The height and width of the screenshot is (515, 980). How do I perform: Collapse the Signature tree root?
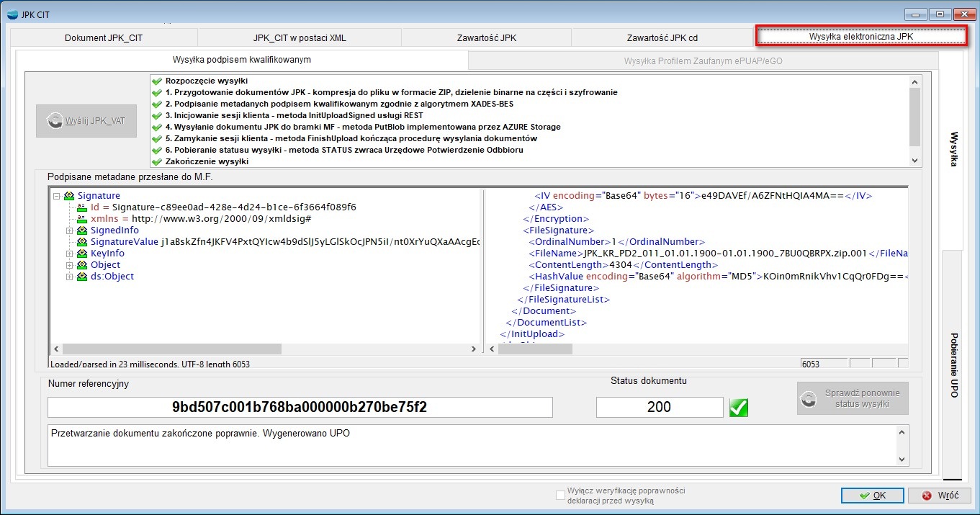pyautogui.click(x=57, y=196)
